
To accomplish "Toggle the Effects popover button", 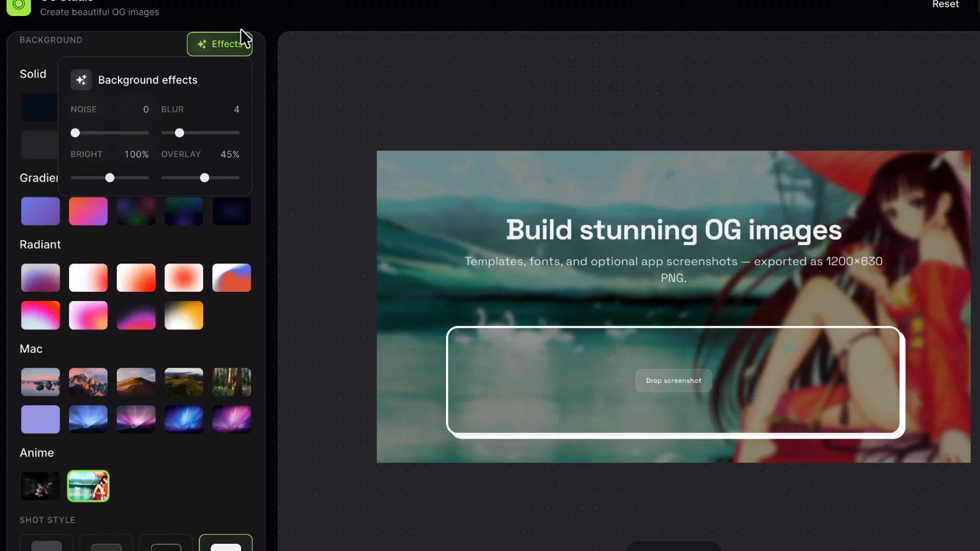I will [x=219, y=44].
